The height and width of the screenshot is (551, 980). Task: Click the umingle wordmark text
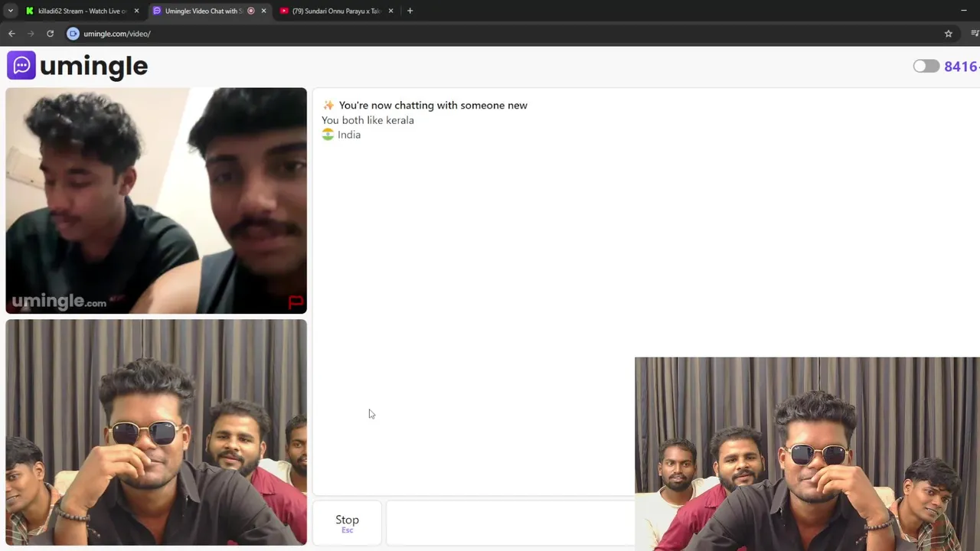click(x=93, y=67)
